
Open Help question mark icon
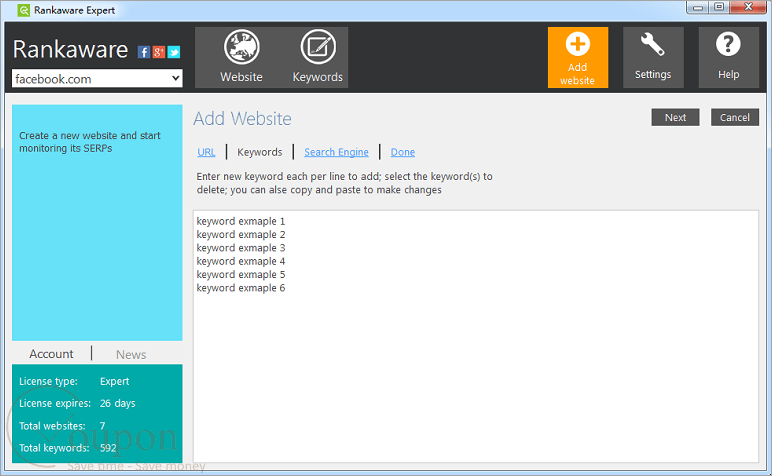tap(728, 57)
